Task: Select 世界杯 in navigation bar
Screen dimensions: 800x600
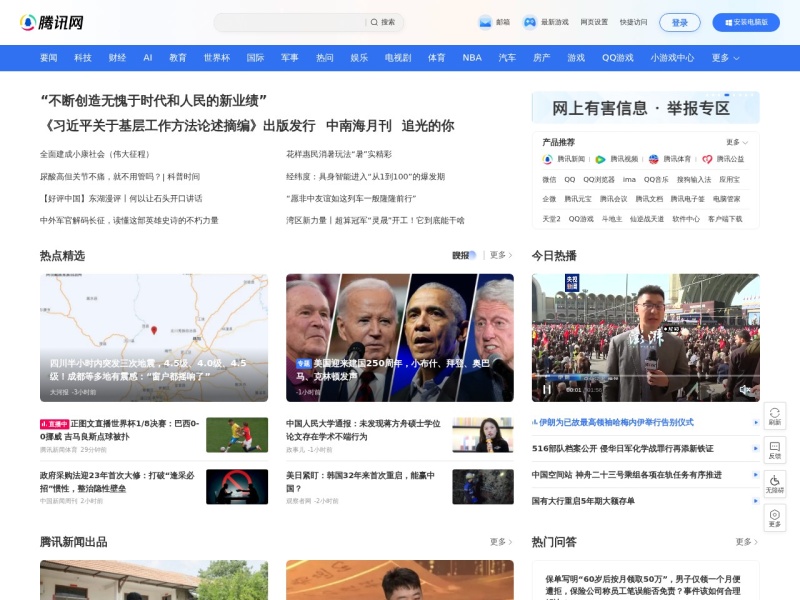Action: (x=217, y=58)
